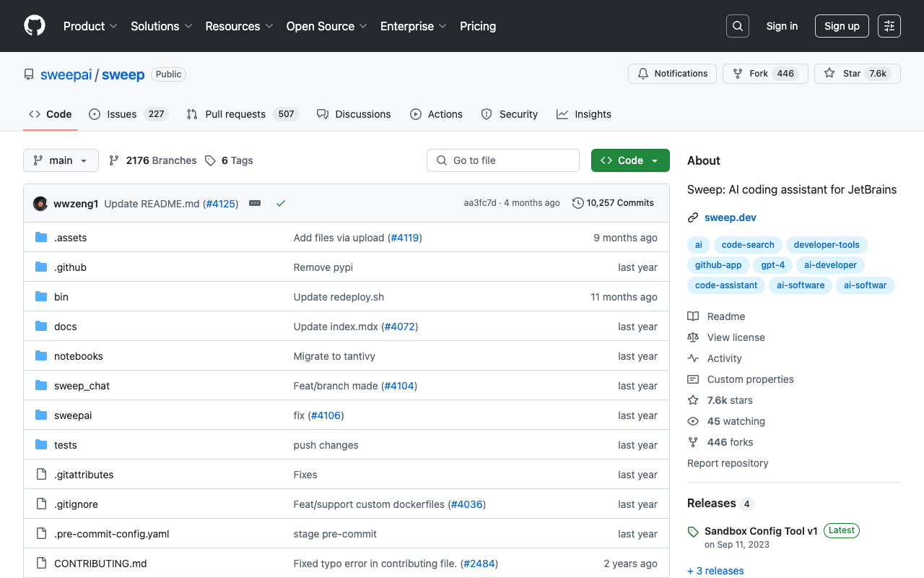924x578 pixels.
Task: Open the notebooks folder
Action: tap(79, 356)
